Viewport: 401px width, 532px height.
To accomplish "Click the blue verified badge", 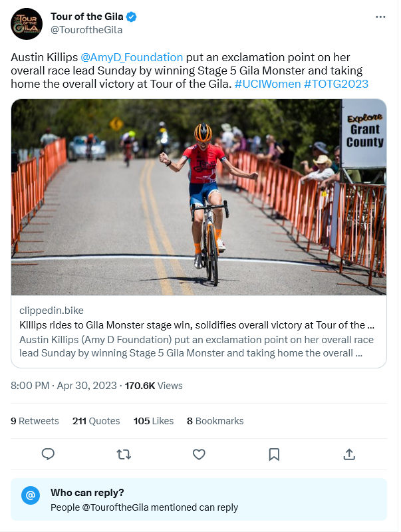I will 132,17.
